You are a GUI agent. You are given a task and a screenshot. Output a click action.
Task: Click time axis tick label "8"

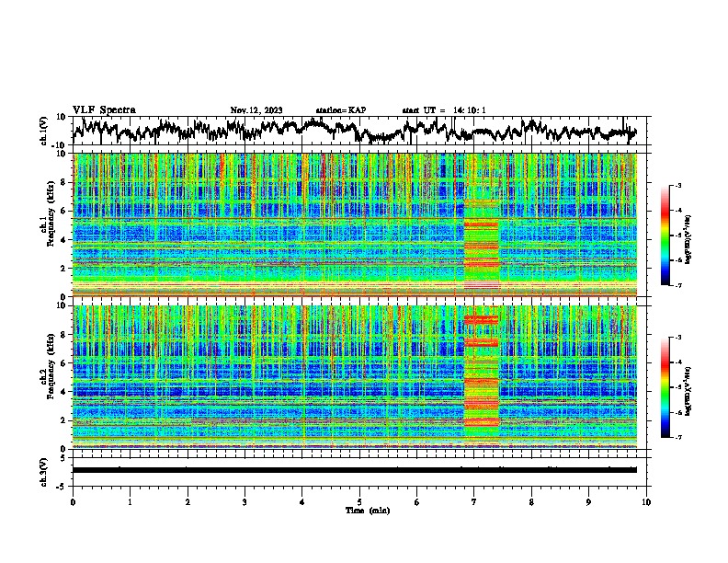pyautogui.click(x=531, y=502)
